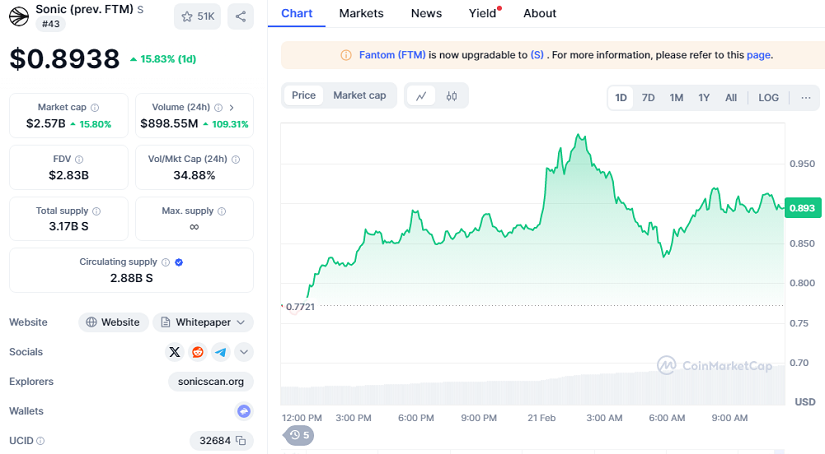Viewport: 825px width, 454px height.
Task: Click the info icon next to FDV
Action: pos(79,159)
